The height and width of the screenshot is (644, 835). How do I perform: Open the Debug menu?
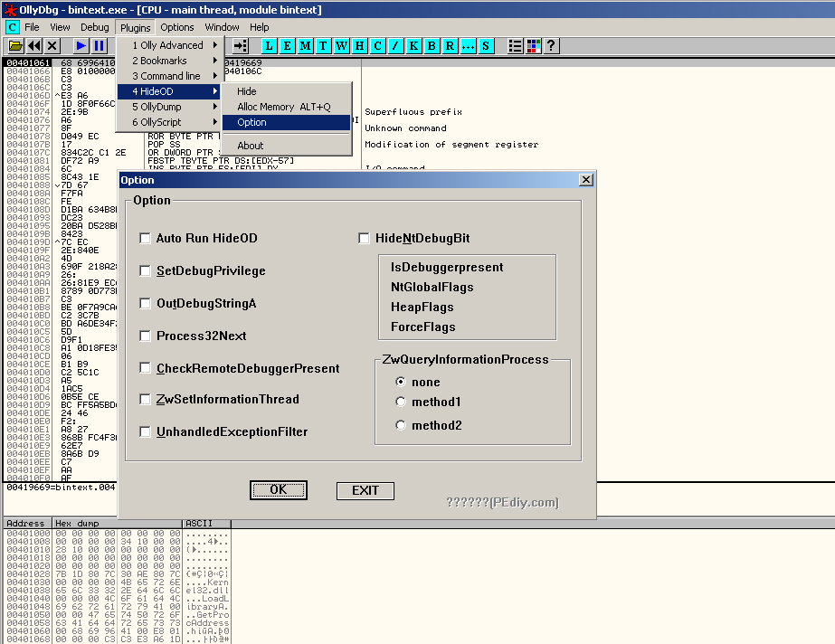[x=94, y=27]
